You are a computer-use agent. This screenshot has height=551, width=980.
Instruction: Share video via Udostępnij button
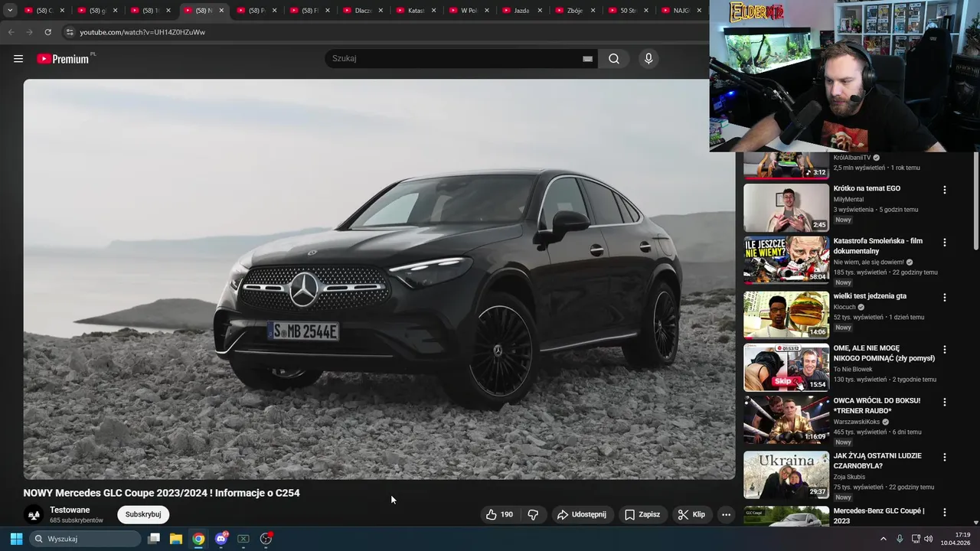tap(582, 514)
